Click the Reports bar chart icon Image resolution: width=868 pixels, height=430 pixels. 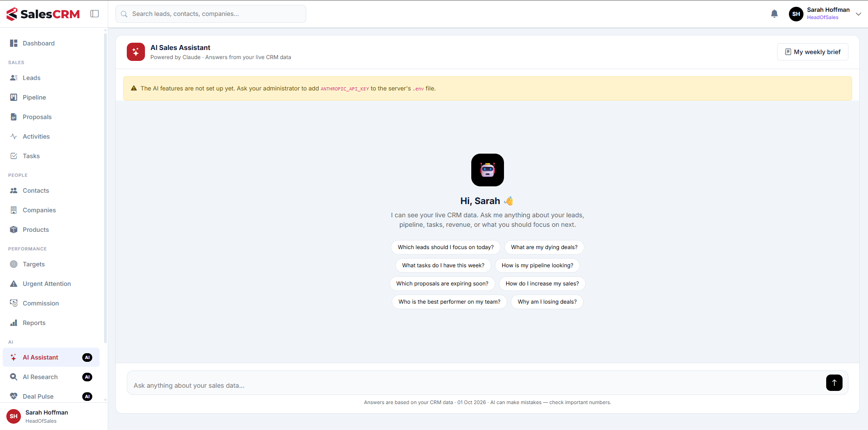click(14, 323)
